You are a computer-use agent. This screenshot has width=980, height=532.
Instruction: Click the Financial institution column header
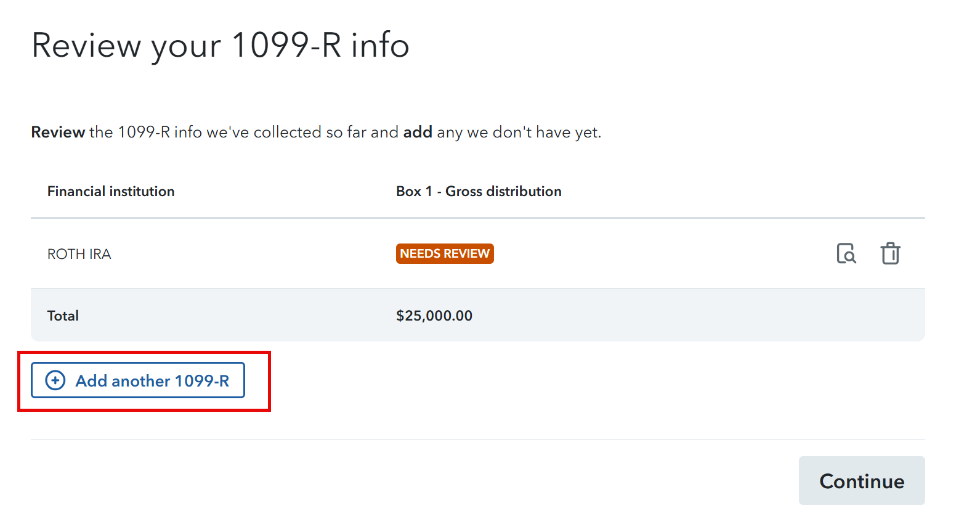coord(111,191)
